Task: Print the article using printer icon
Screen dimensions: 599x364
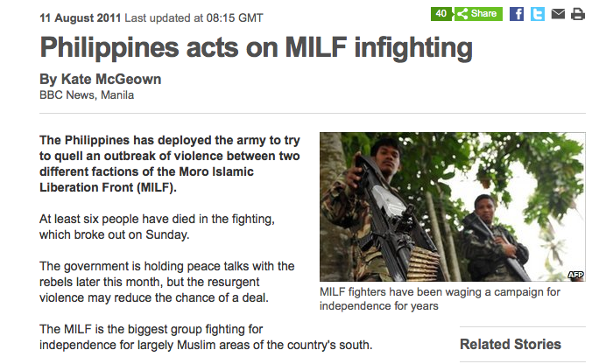Action: click(577, 14)
